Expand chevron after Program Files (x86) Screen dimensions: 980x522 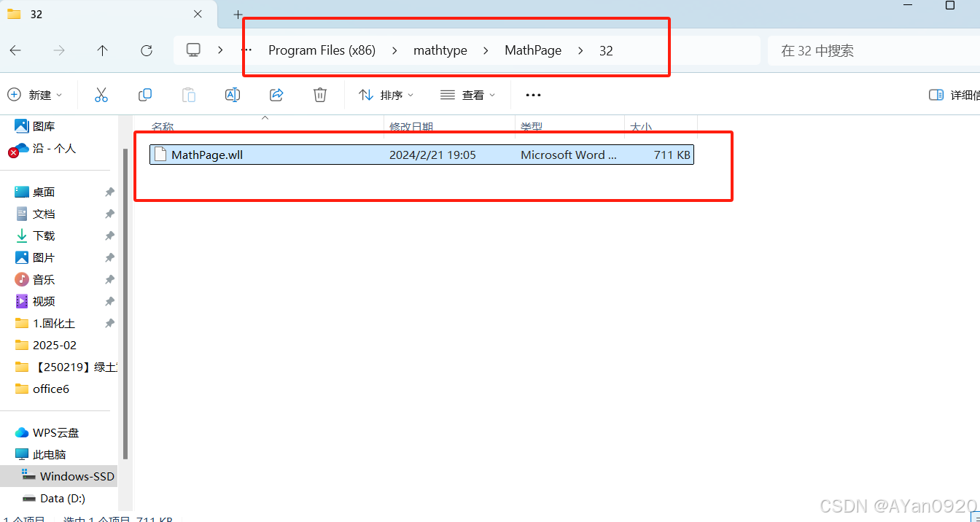[394, 50]
